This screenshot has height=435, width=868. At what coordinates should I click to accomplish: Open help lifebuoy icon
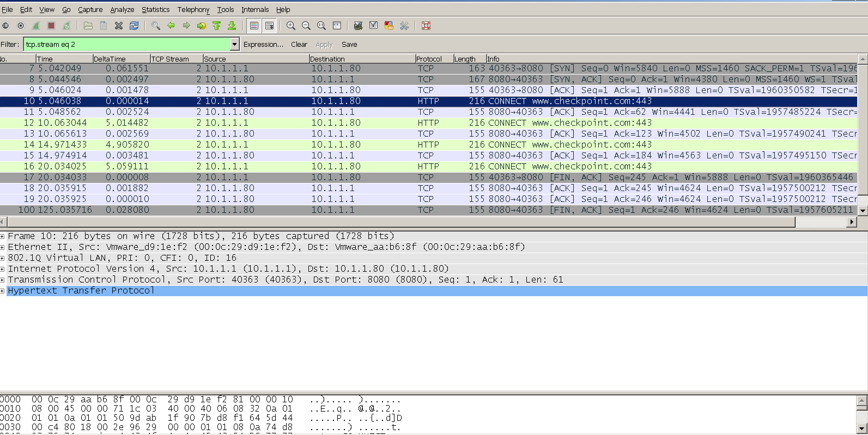[426, 26]
